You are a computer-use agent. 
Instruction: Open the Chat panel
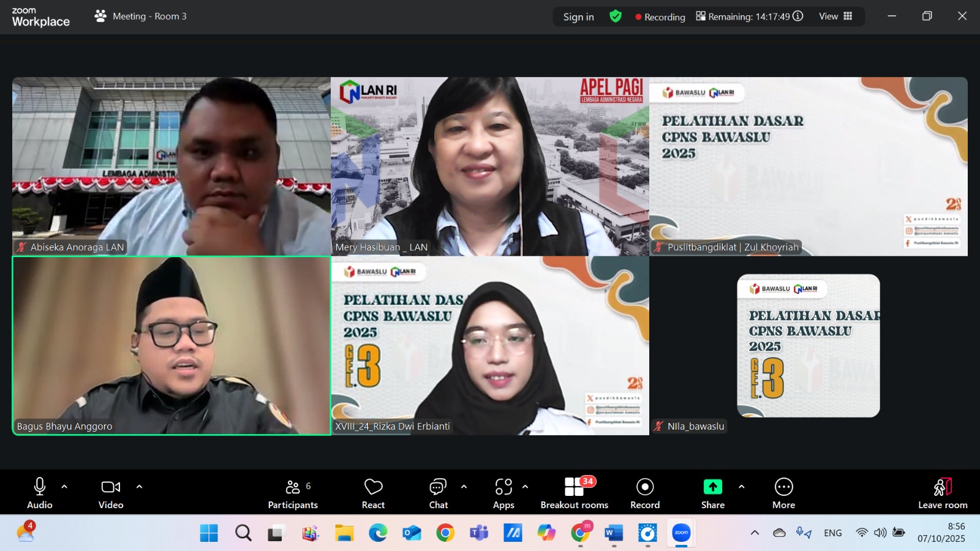point(438,487)
